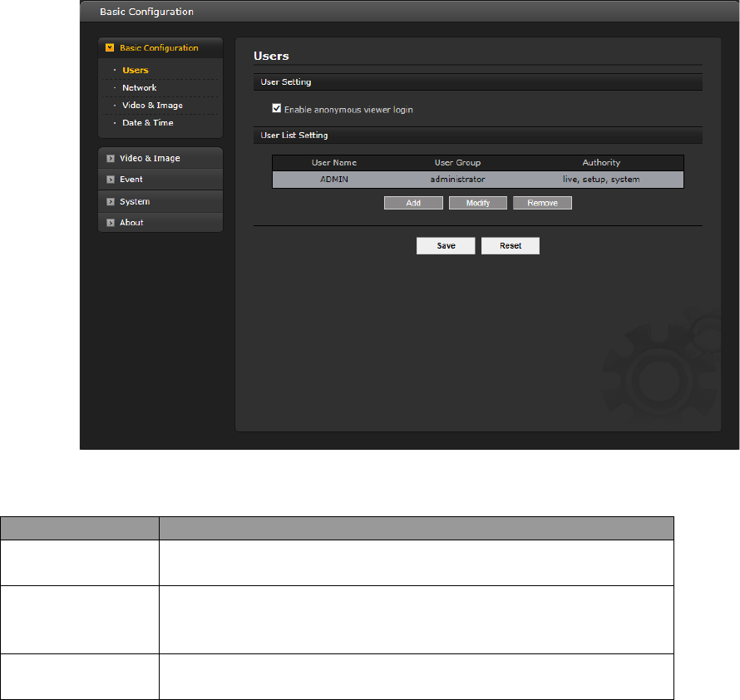Click the Remove user button
Screen dimensions: 740x700
(x=543, y=203)
